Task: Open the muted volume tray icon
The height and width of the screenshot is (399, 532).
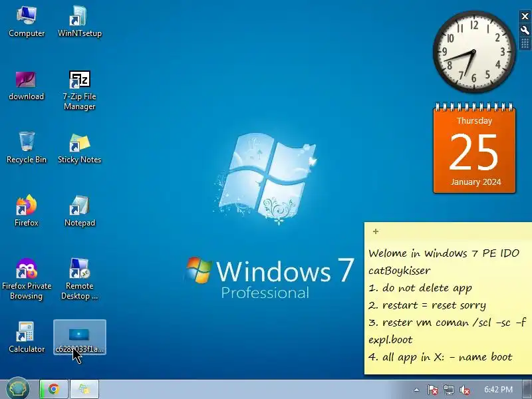Action: (464, 390)
